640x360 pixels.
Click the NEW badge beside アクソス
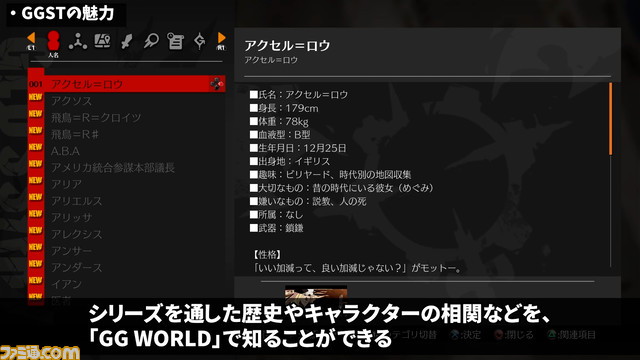point(36,97)
